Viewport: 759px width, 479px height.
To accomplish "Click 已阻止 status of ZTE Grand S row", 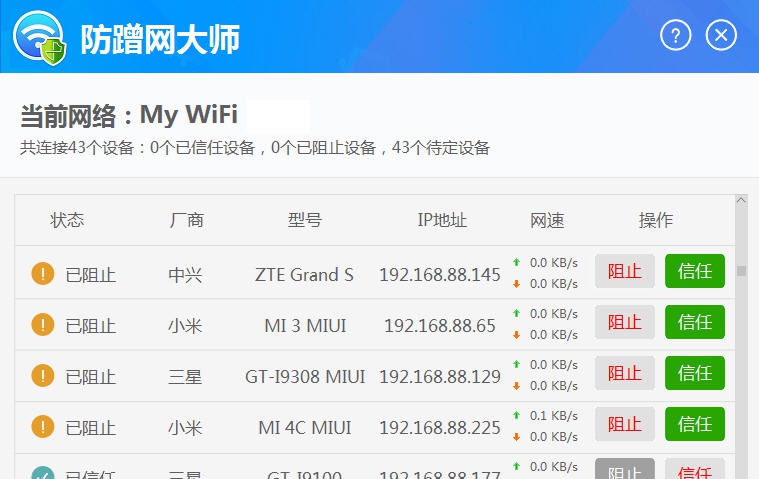I will [91, 275].
